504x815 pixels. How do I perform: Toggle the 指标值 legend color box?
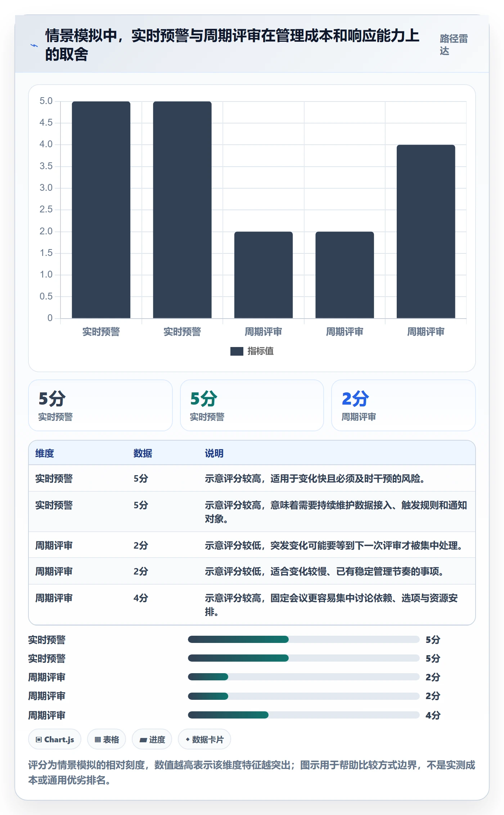[237, 351]
